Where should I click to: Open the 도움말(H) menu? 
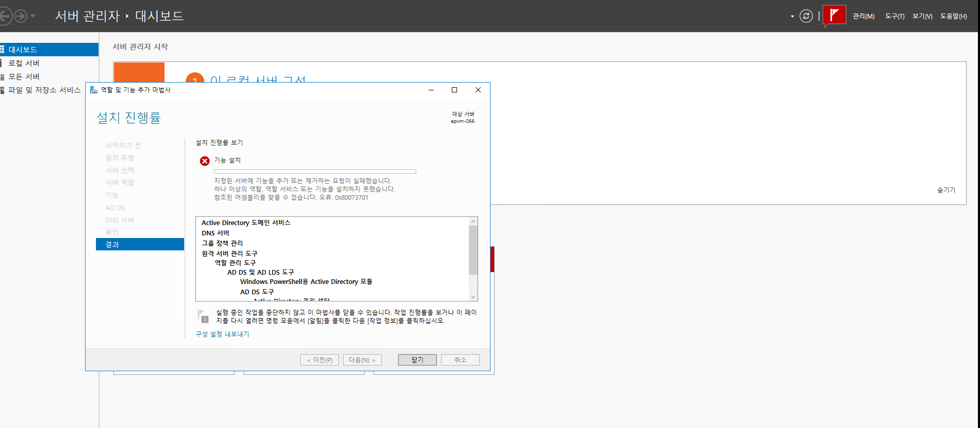pos(954,16)
